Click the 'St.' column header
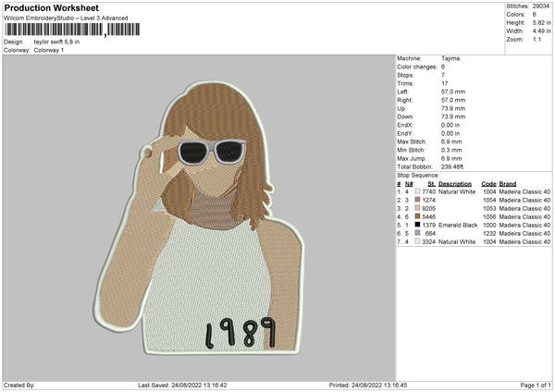 431,184
